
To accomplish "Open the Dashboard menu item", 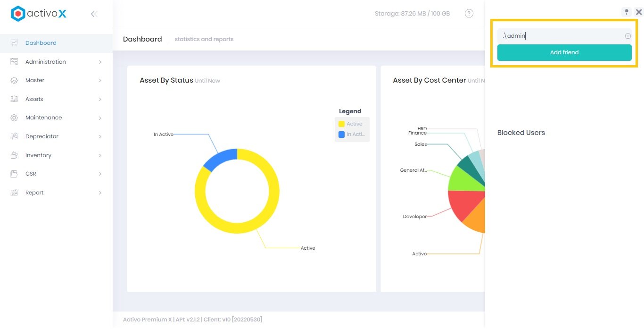I will coord(41,43).
